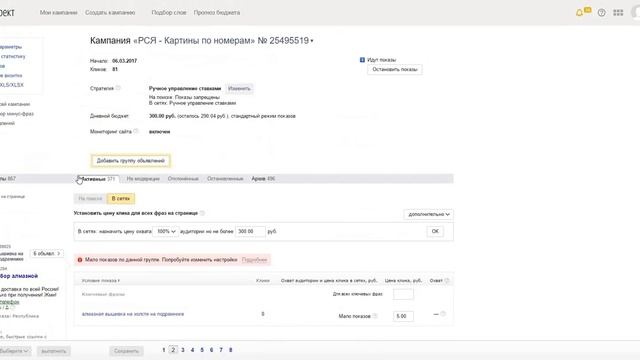The image size is (640, 360).
Task: Open the 100% audience reach dropdown
Action: (166, 231)
